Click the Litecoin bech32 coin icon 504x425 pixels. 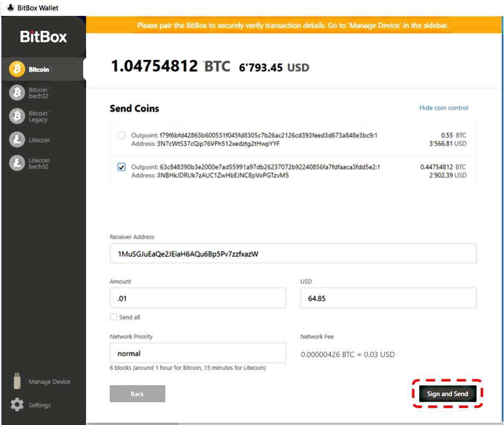coord(17,163)
